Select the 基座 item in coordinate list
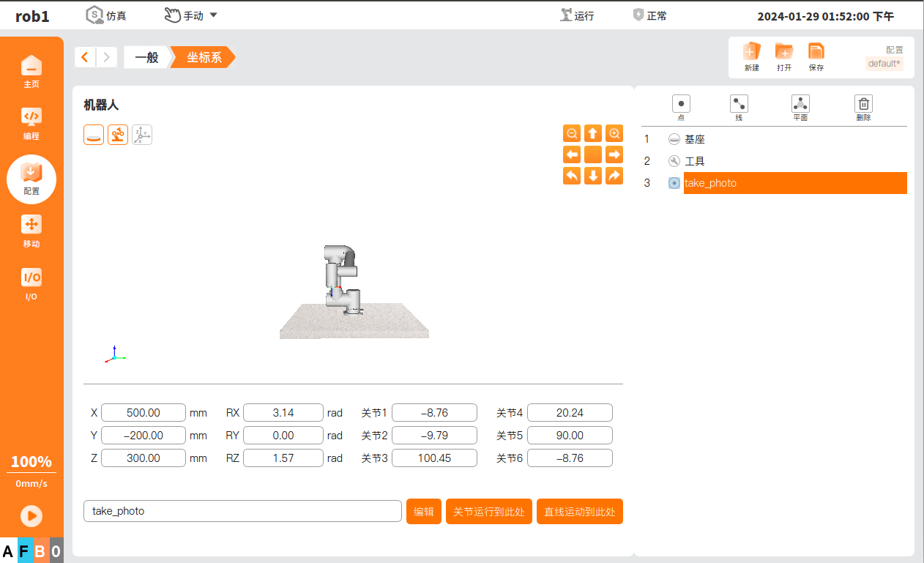 pyautogui.click(x=694, y=139)
